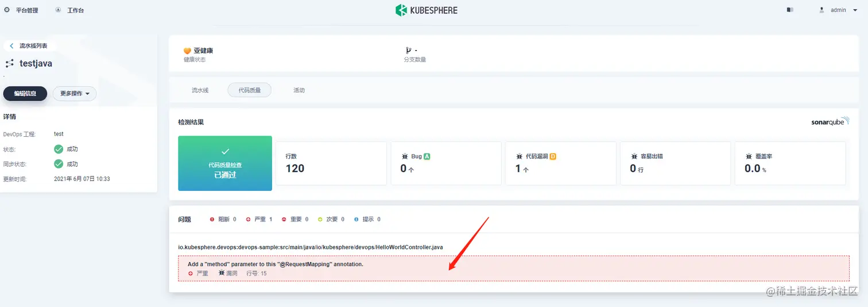Click the 代码漏洞 D rating badge
Viewport: 868px width, 307px height.
pyautogui.click(x=553, y=156)
